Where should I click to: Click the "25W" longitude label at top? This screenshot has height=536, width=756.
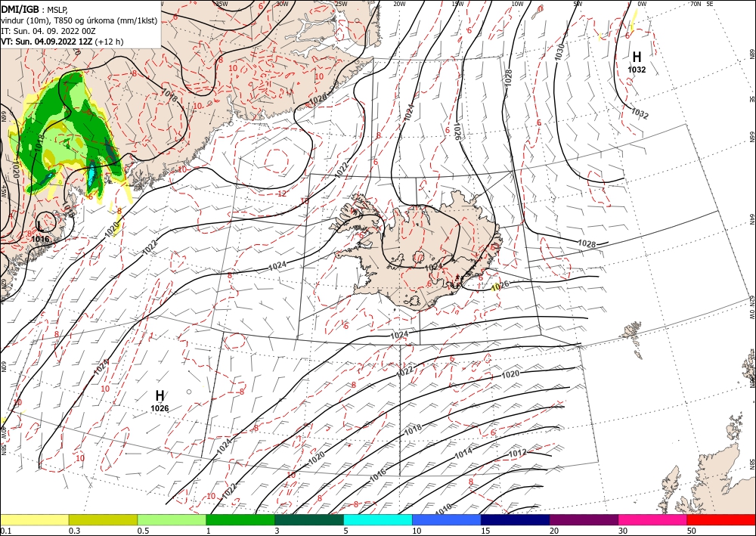click(x=340, y=5)
